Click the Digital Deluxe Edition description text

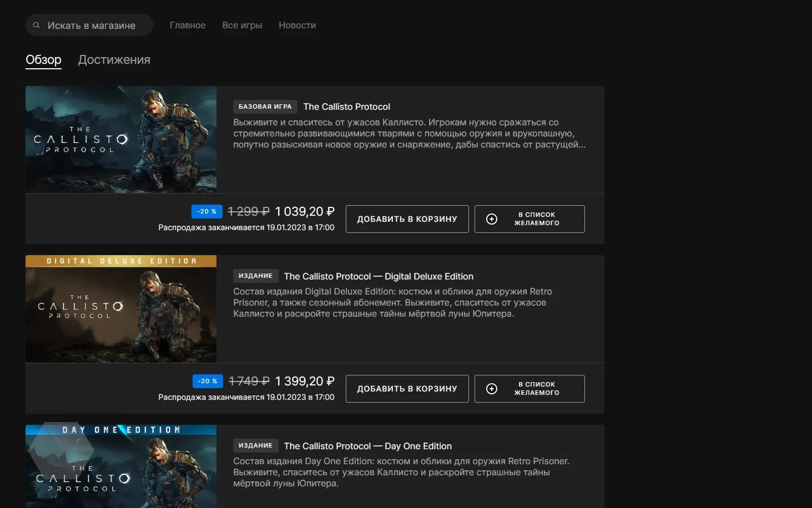click(392, 303)
